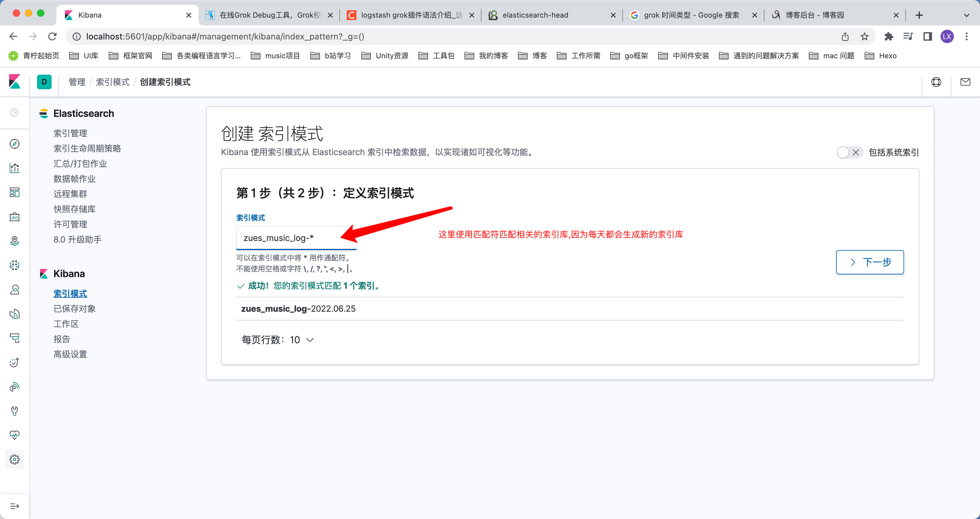Open Visualize chart icon in sidebar
This screenshot has height=519, width=980.
click(x=15, y=168)
